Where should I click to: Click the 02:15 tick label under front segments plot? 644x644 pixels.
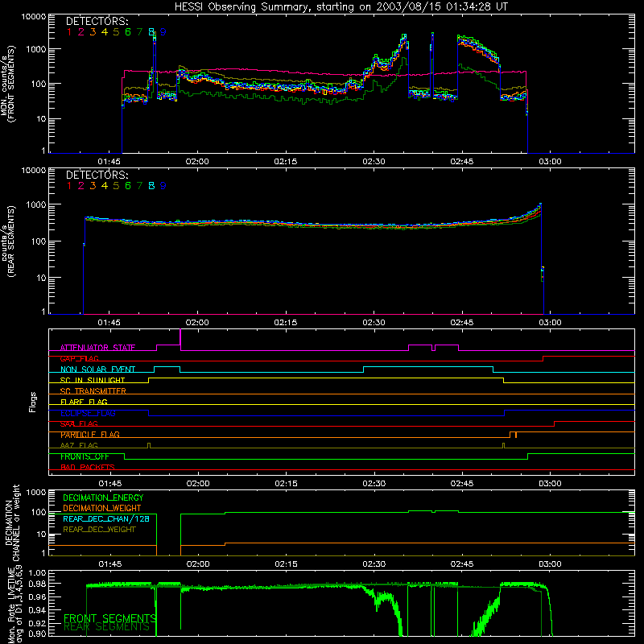286,162
